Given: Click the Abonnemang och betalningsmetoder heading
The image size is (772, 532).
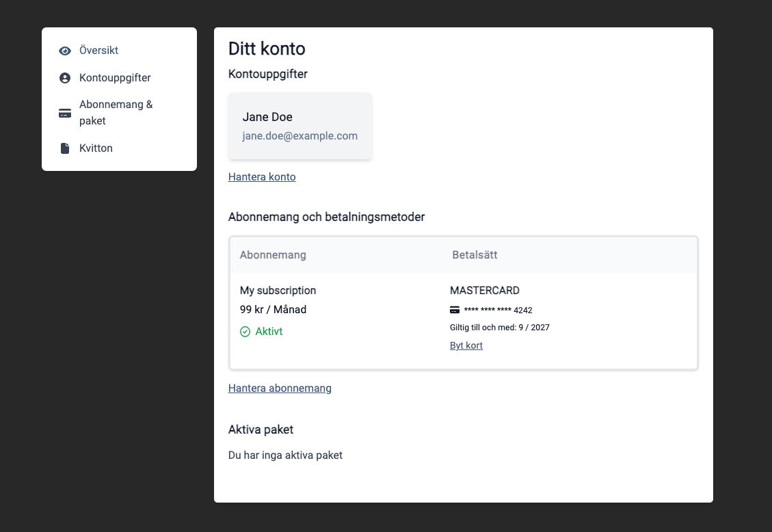Looking at the screenshot, I should click(x=326, y=217).
